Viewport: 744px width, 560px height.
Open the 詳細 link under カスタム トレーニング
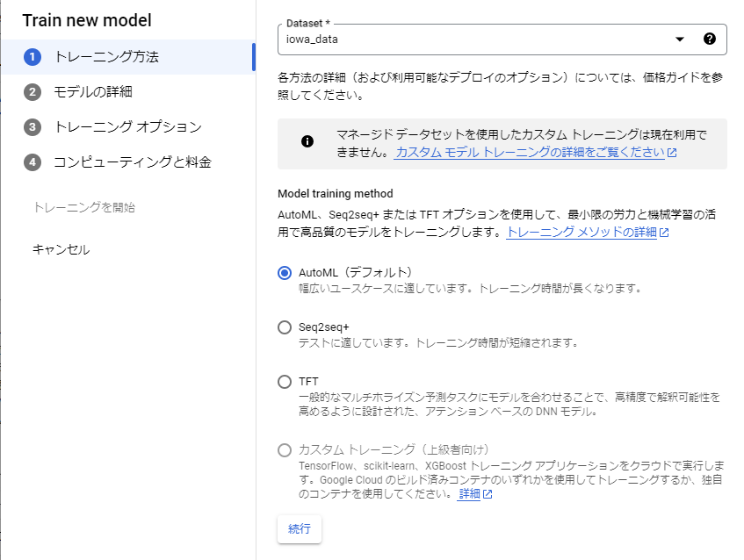[x=469, y=494]
